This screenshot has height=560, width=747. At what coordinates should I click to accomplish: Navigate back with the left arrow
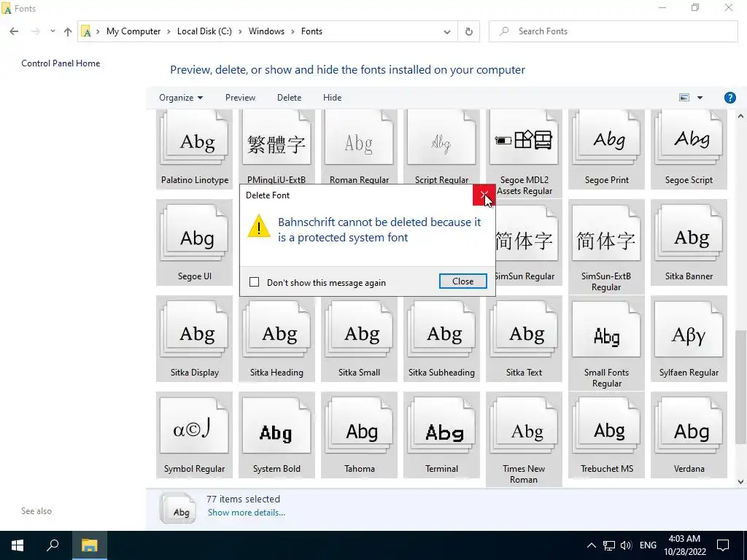click(14, 31)
